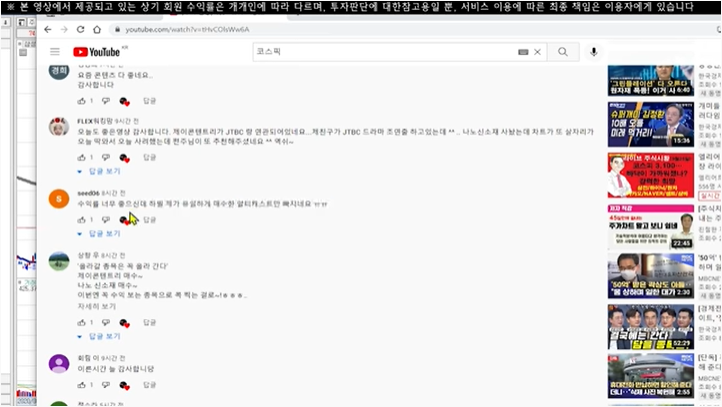The height and width of the screenshot is (407, 722).
Task: Start voice search with microphone
Action: tap(594, 52)
